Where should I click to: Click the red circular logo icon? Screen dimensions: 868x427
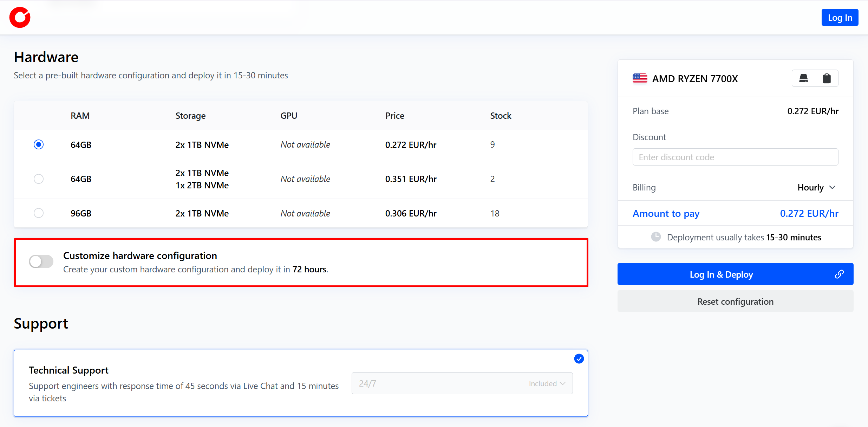[20, 17]
